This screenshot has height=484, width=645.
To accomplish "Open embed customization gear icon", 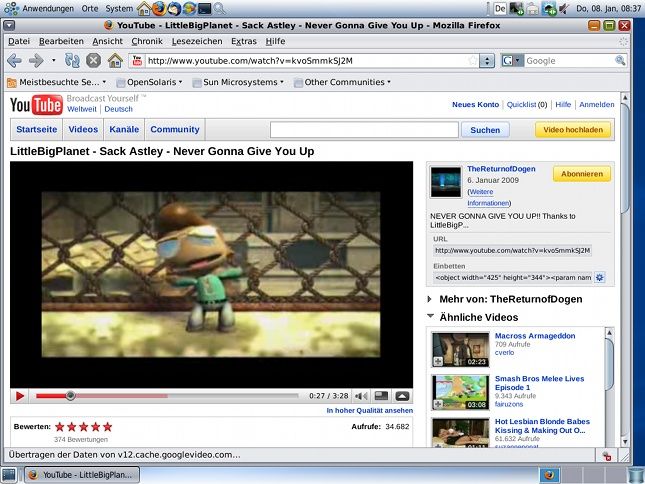I will 600,278.
